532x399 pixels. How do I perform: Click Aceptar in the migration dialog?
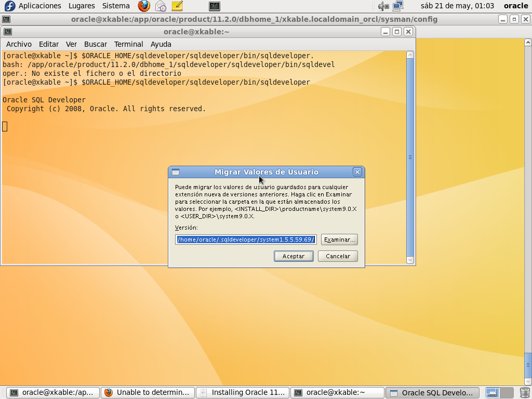tap(294, 256)
